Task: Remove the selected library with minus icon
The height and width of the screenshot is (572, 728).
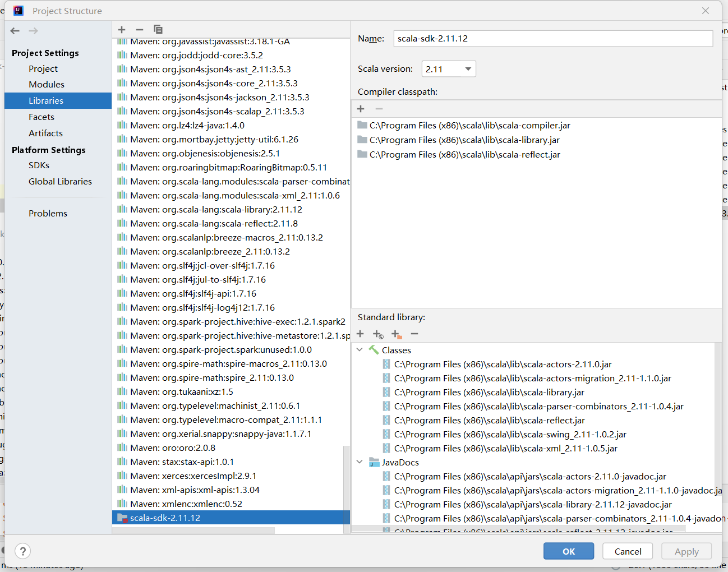Action: (x=140, y=29)
